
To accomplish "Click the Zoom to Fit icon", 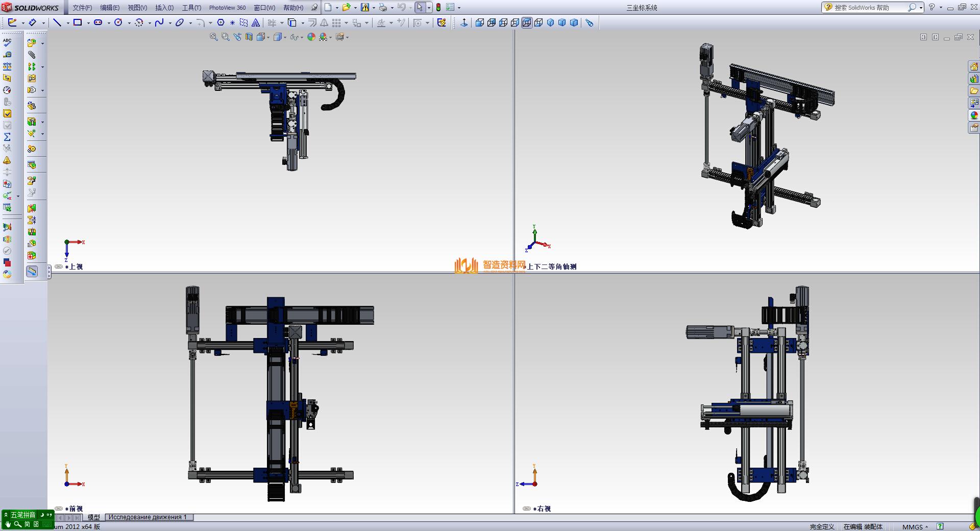I will [x=213, y=37].
